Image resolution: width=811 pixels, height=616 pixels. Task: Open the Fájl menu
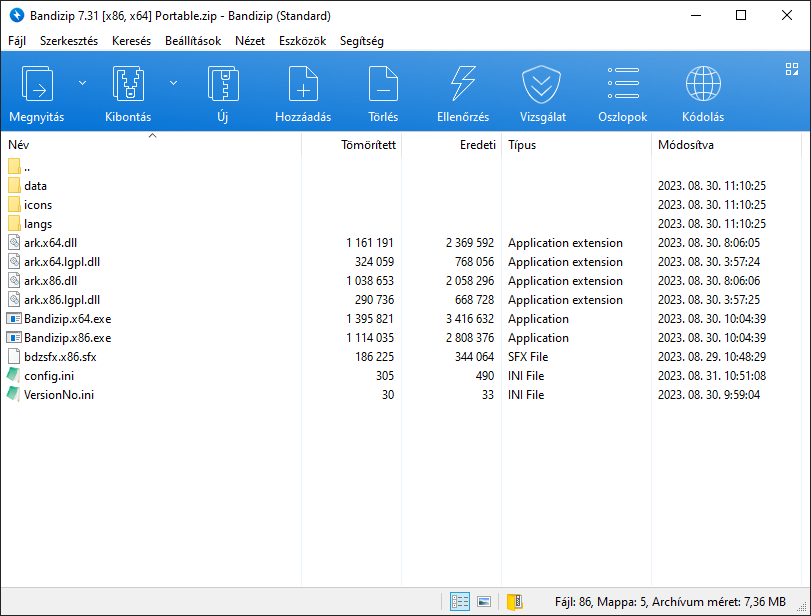(x=17, y=41)
